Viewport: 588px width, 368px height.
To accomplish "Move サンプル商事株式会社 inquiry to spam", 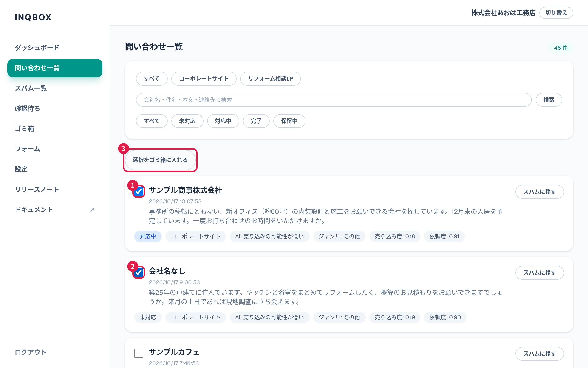I will (x=540, y=192).
